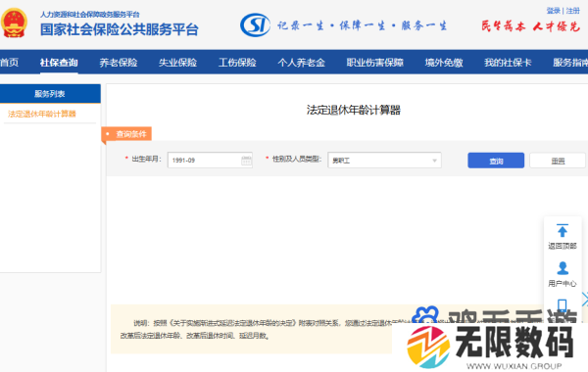This screenshot has width=588, height=372.
Task: Click the blue 查询 button
Action: (496, 161)
